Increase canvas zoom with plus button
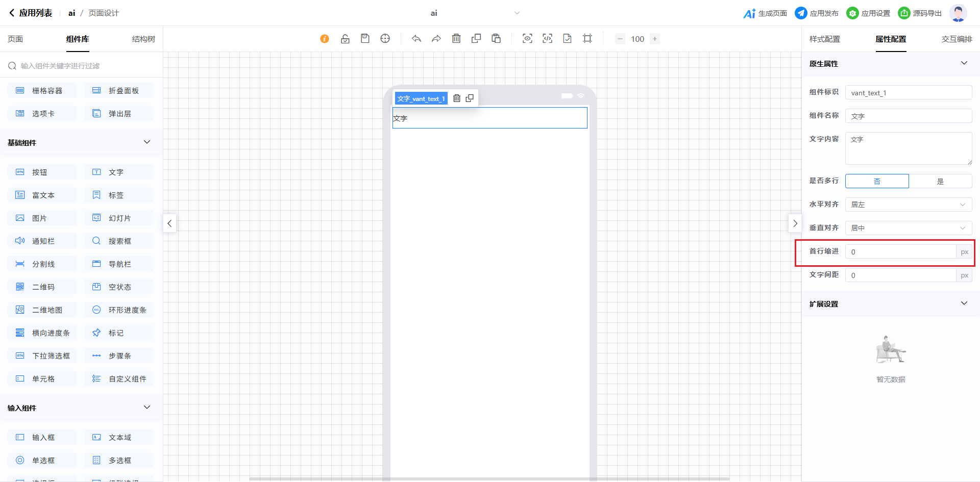This screenshot has width=980, height=482. click(655, 39)
